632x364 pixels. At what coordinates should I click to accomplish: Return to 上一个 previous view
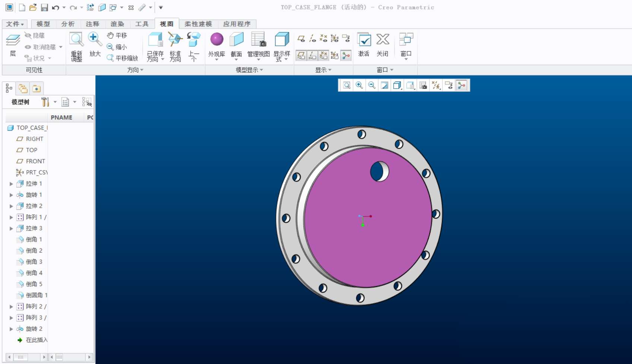tap(194, 47)
